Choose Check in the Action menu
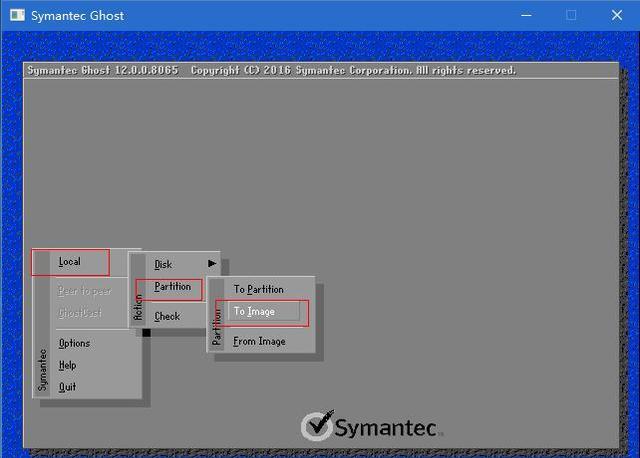640x458 pixels. pos(167,316)
